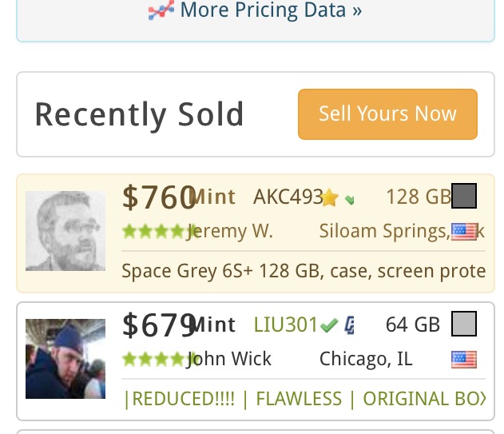Click the US flag beside Chicago, IL
This screenshot has height=434, width=504.
(464, 360)
